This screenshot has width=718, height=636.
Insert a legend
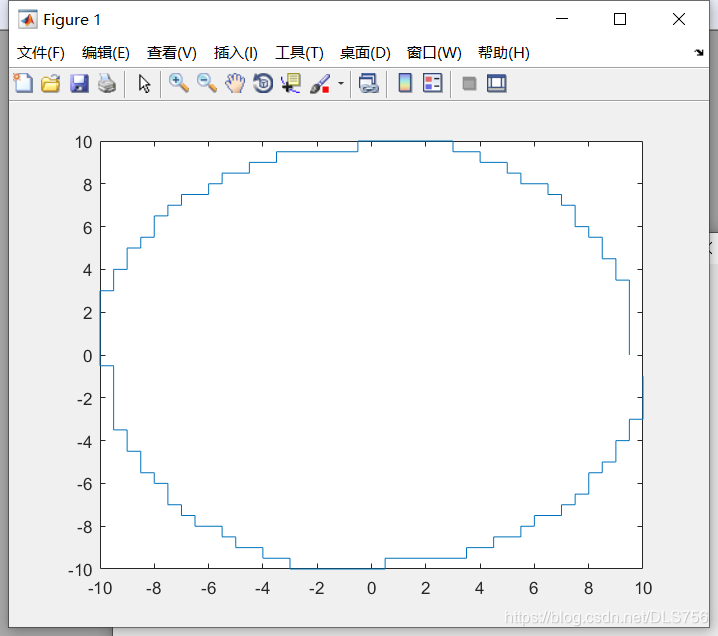pyautogui.click(x=433, y=83)
